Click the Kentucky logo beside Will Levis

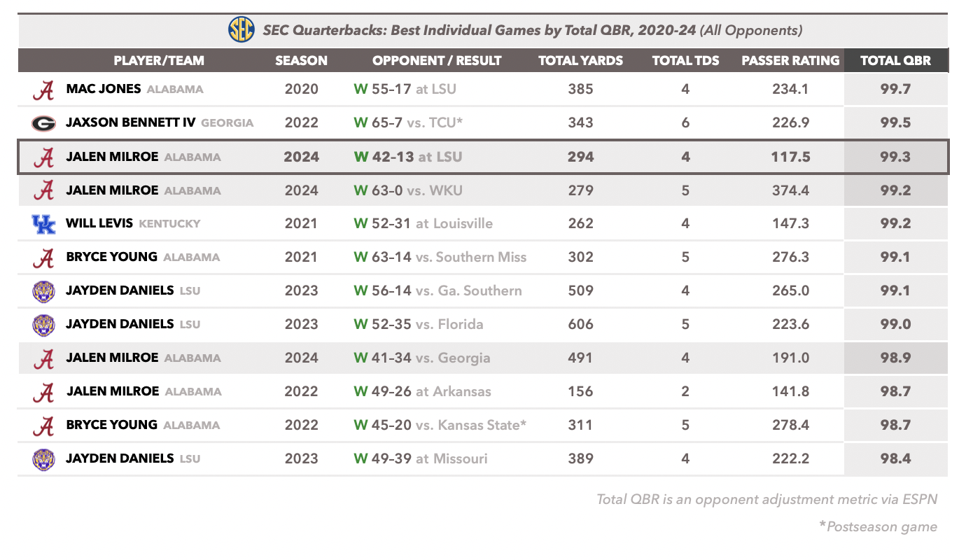[43, 224]
